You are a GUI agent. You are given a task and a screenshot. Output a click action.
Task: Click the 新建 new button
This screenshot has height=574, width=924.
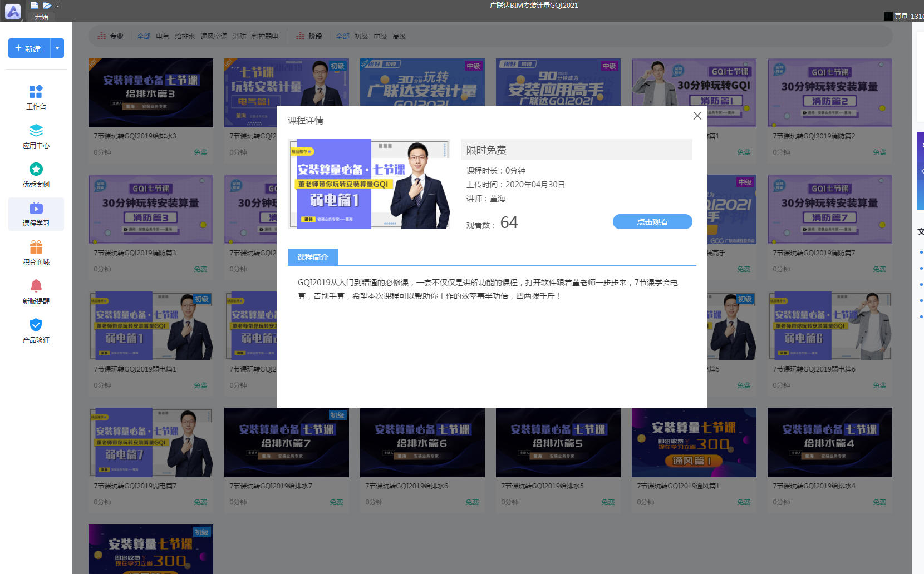(x=29, y=48)
